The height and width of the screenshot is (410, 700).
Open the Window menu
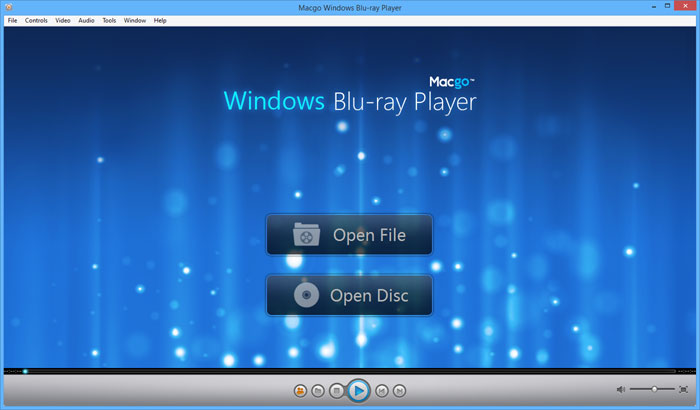[x=135, y=21]
